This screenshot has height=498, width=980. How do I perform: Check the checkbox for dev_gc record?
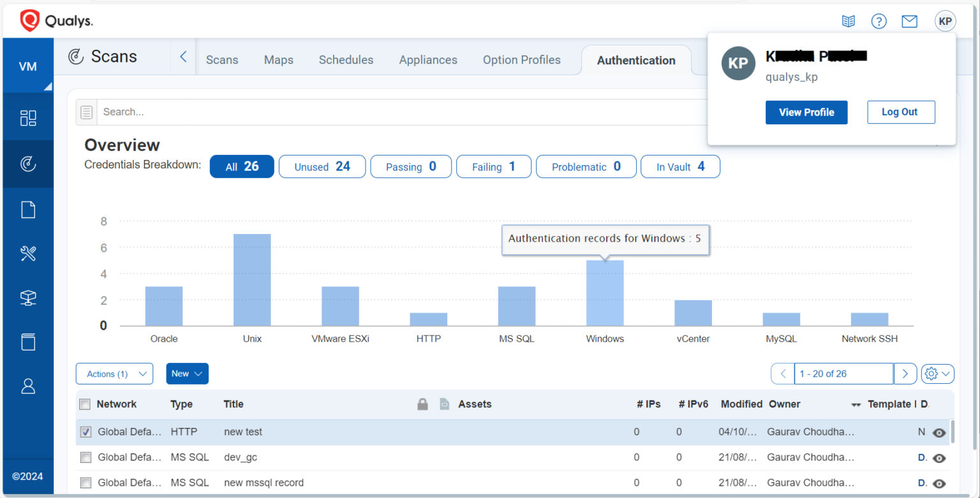tap(85, 457)
